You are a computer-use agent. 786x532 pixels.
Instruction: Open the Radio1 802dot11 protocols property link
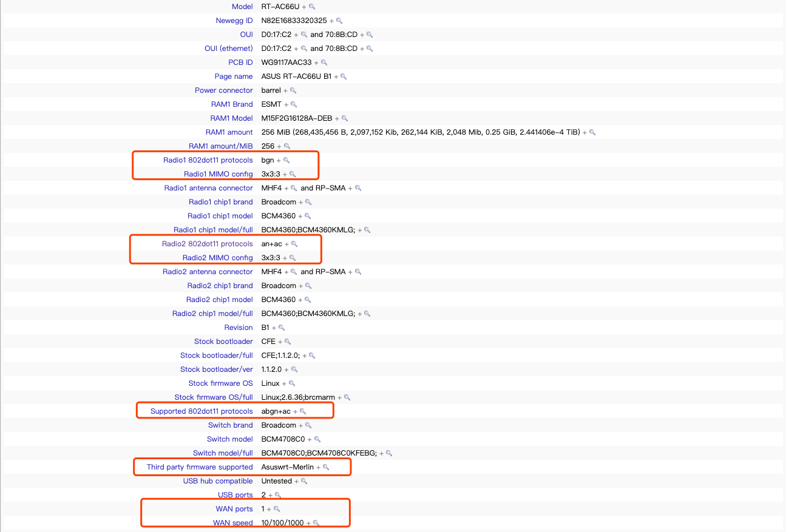point(208,160)
